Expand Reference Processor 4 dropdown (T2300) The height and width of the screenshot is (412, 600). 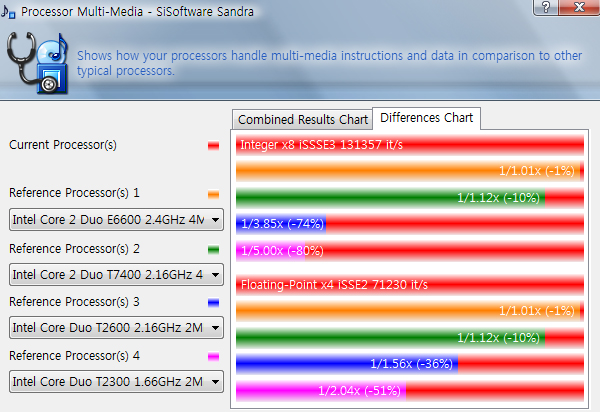tap(116, 381)
